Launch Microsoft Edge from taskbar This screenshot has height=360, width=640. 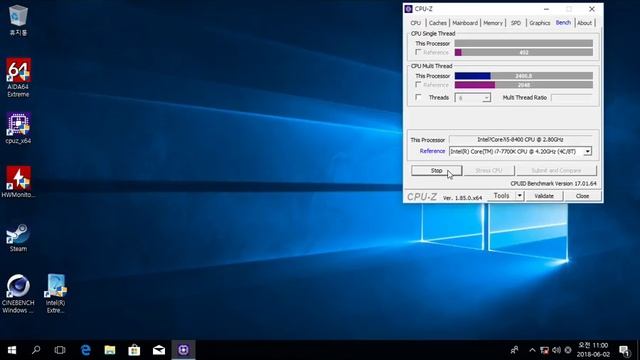pyautogui.click(x=85, y=350)
